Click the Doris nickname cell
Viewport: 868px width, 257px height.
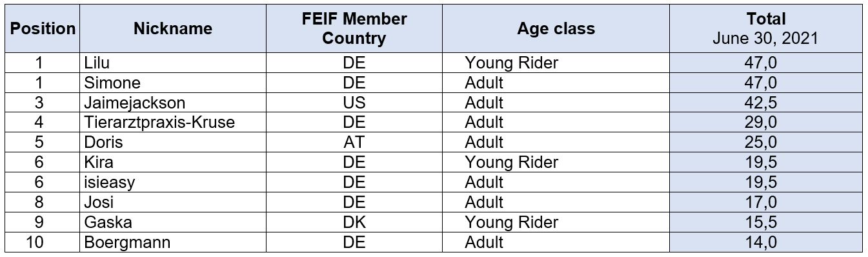pyautogui.click(x=173, y=143)
